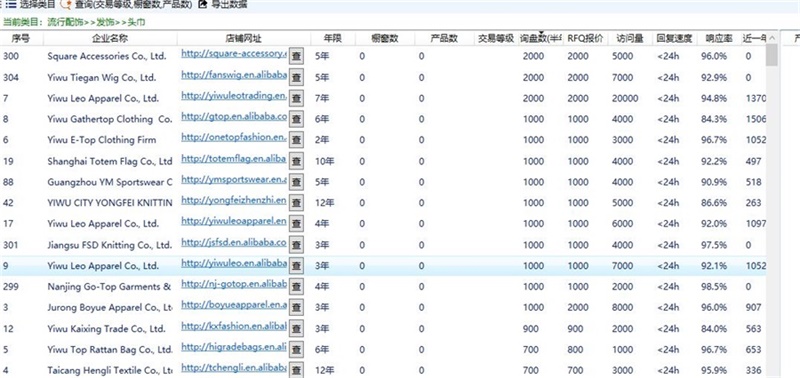This screenshot has height=378, width=800.
Task: Sort by 序号 column header
Action: (x=22, y=39)
